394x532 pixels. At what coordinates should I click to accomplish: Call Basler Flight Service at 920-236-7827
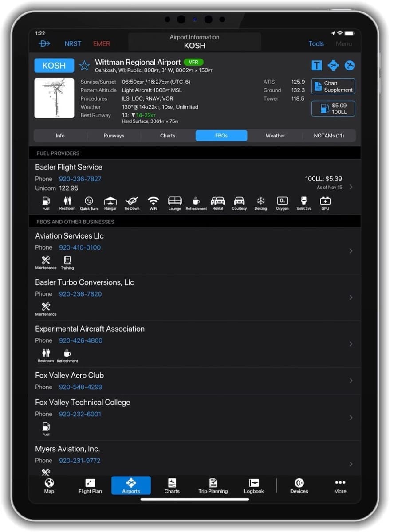pos(80,179)
